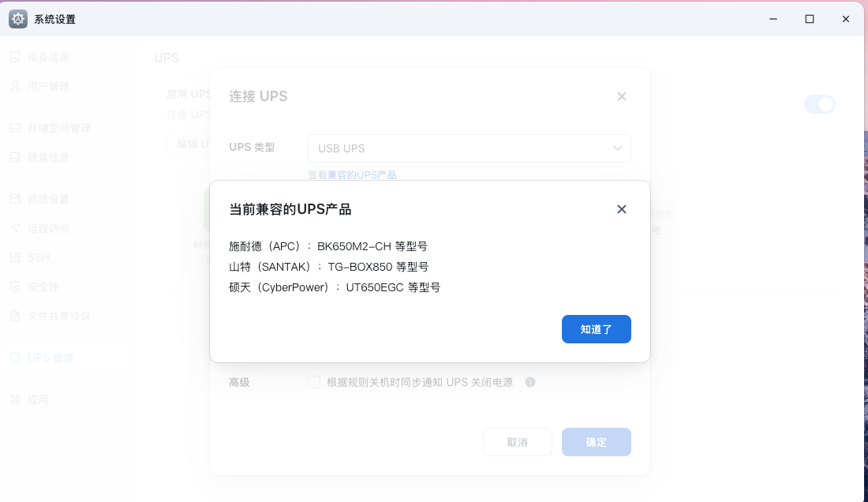Click the 取消 button
The width and height of the screenshot is (868, 502).
point(518,442)
